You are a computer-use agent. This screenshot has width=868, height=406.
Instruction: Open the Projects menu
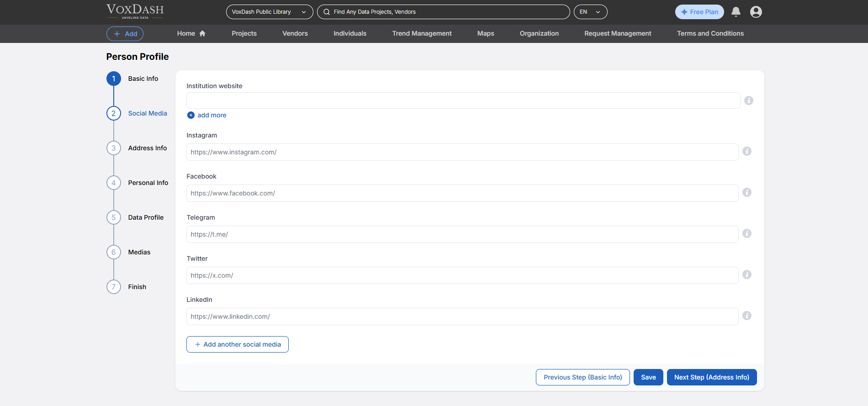pyautogui.click(x=244, y=33)
